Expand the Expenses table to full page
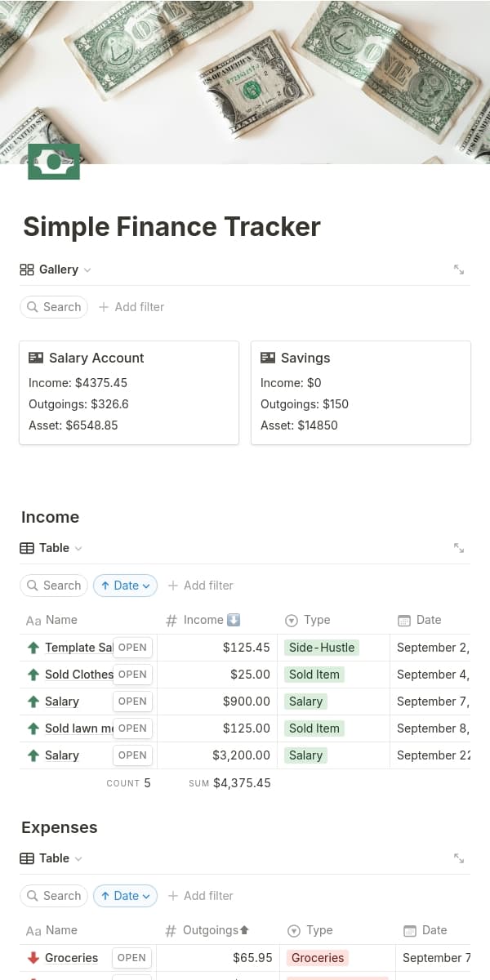This screenshot has width=490, height=980. tap(459, 858)
